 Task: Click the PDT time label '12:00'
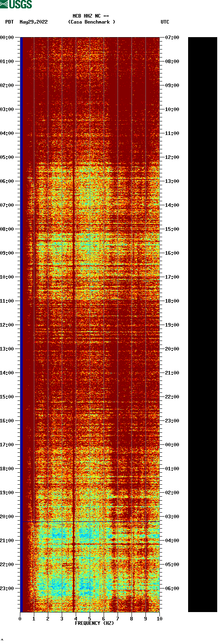tap(7, 325)
